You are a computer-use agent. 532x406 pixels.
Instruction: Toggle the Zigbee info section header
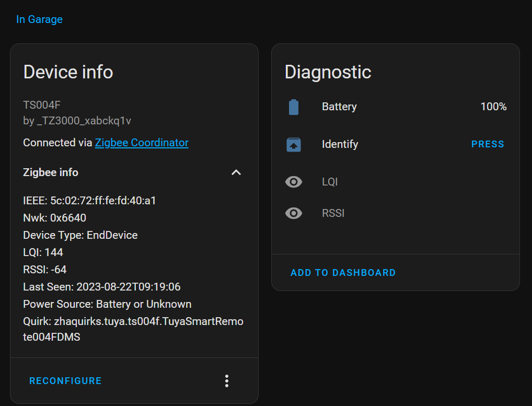(51, 172)
